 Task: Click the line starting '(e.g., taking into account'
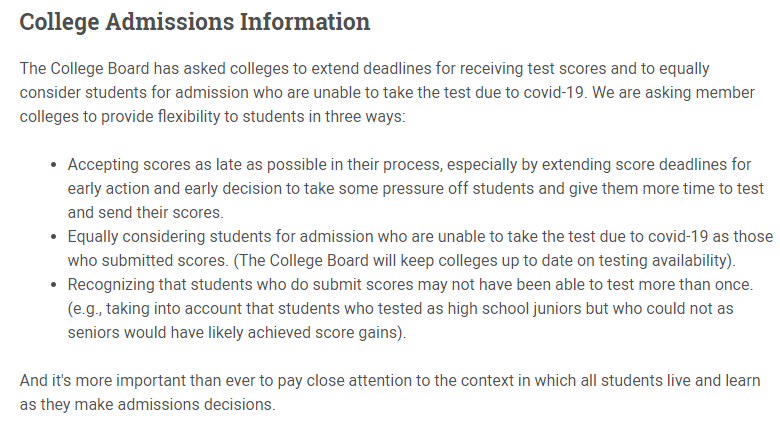click(x=400, y=309)
